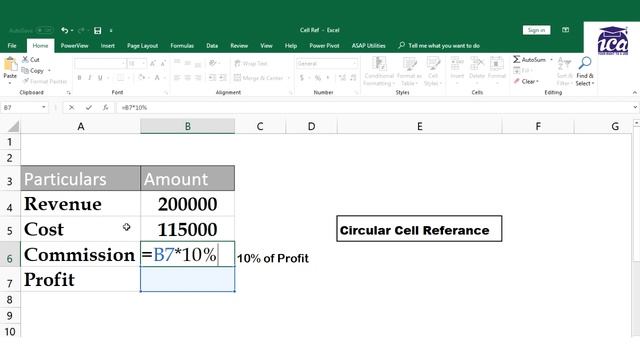The height and width of the screenshot is (360, 640).
Task: Switch to the ASAP Utilities tab
Action: click(369, 46)
